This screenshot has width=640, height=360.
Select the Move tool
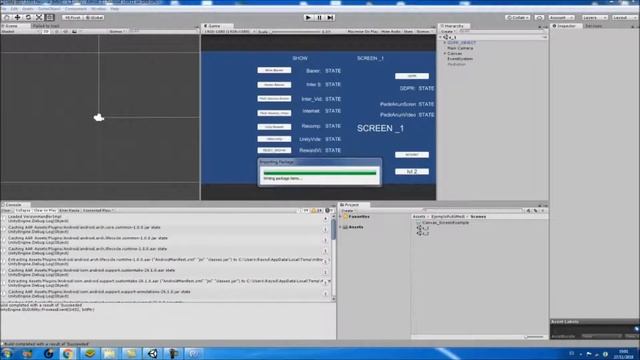(x=18, y=18)
